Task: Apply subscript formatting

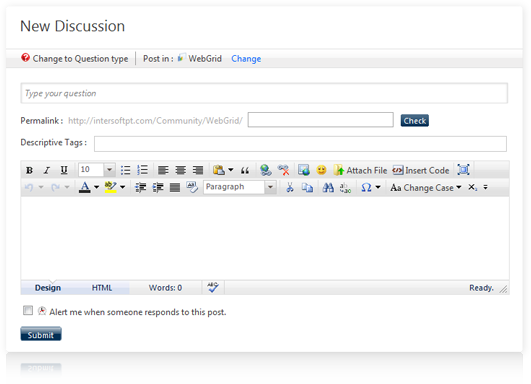Action: (x=472, y=187)
